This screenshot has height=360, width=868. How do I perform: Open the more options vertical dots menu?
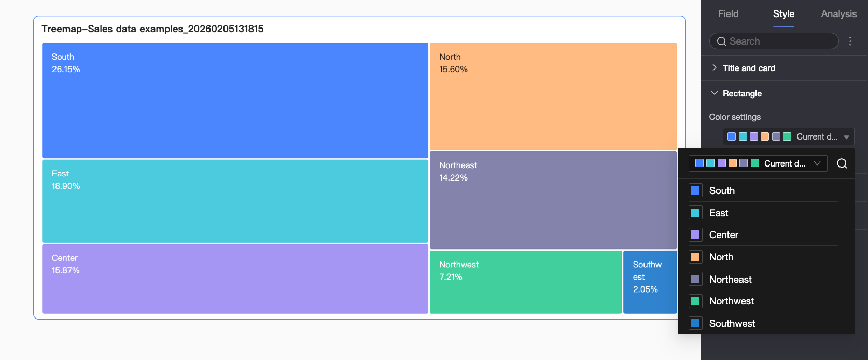850,41
